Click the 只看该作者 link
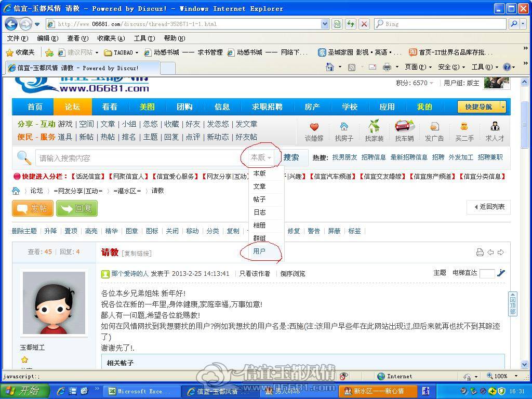 click(255, 273)
